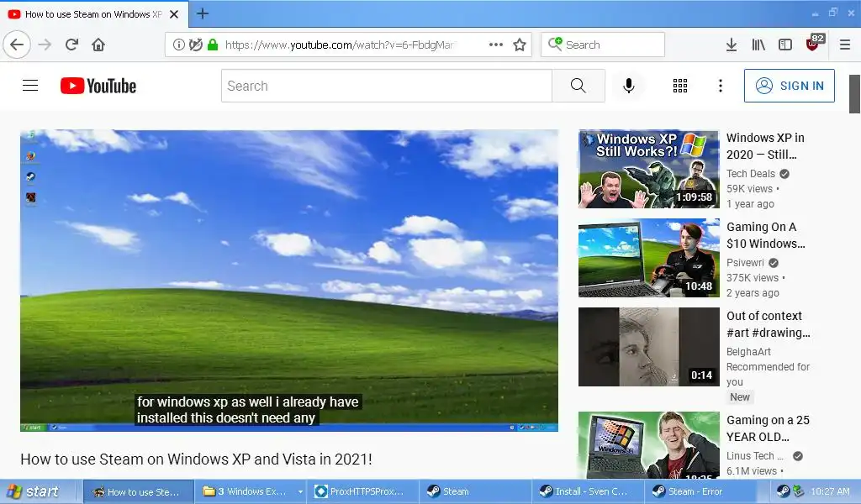Reload the current page

(x=72, y=45)
